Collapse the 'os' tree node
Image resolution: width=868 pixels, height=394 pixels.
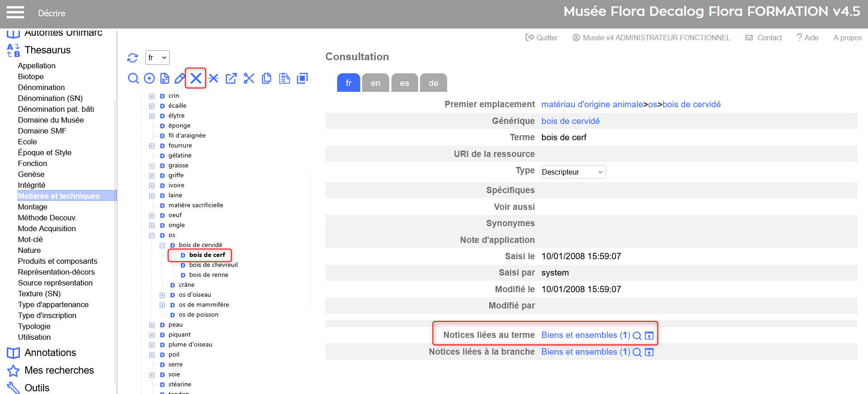click(152, 235)
